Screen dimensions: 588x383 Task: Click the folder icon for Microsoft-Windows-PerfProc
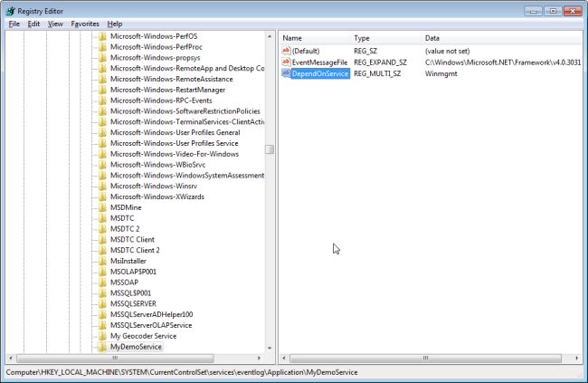(x=102, y=47)
